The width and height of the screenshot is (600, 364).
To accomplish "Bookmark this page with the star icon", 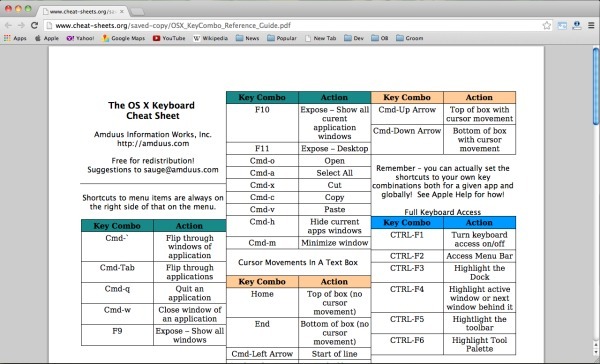I will tap(547, 25).
